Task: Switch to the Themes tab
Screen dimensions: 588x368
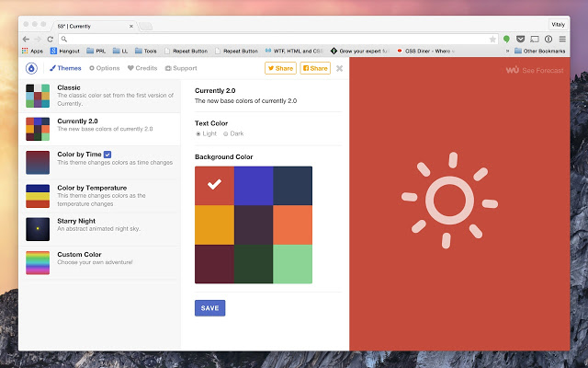Action: 65,68
